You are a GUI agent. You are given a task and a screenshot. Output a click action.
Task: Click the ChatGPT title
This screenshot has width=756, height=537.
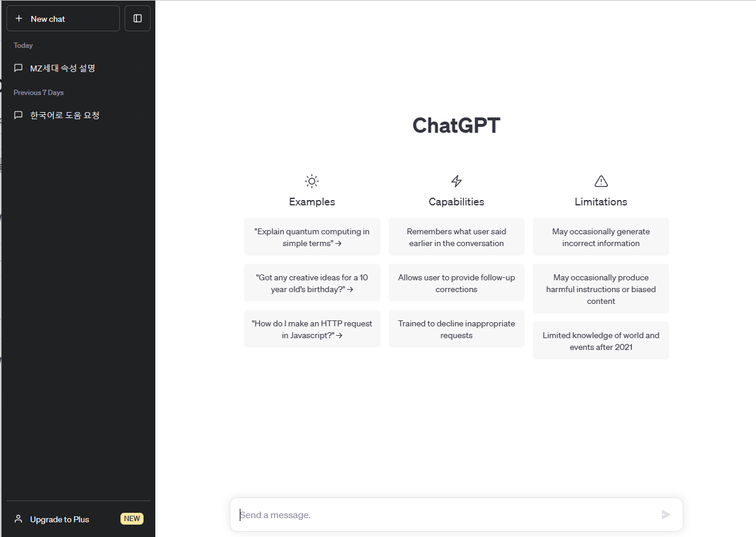click(x=457, y=126)
